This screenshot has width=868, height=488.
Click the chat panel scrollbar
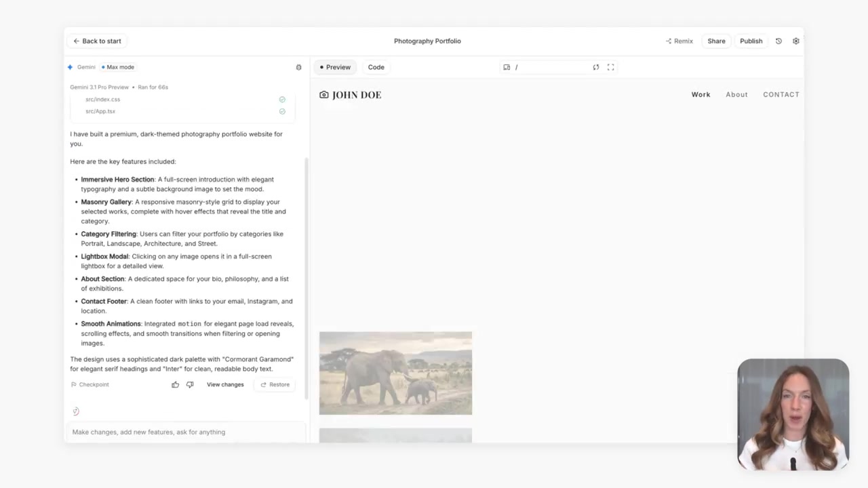pyautogui.click(x=307, y=278)
